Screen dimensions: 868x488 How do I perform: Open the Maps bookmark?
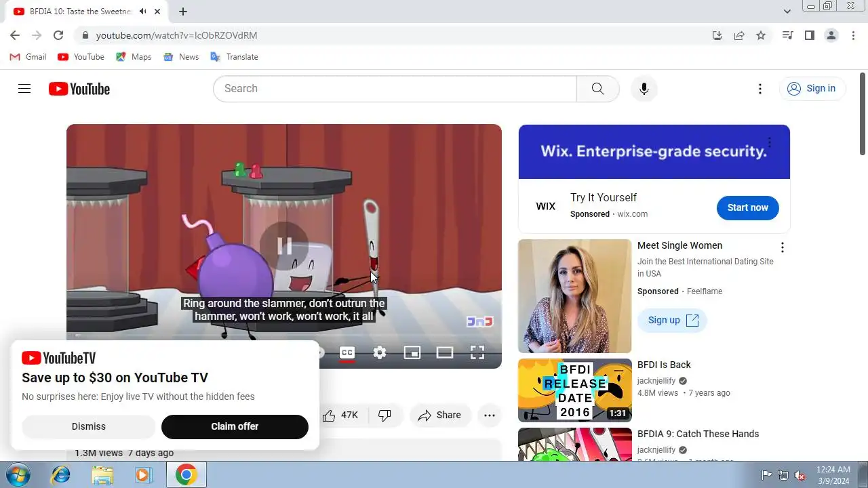[134, 57]
